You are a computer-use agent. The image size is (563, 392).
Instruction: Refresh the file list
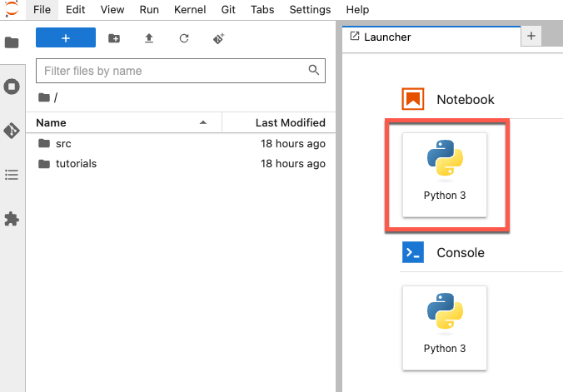point(184,38)
